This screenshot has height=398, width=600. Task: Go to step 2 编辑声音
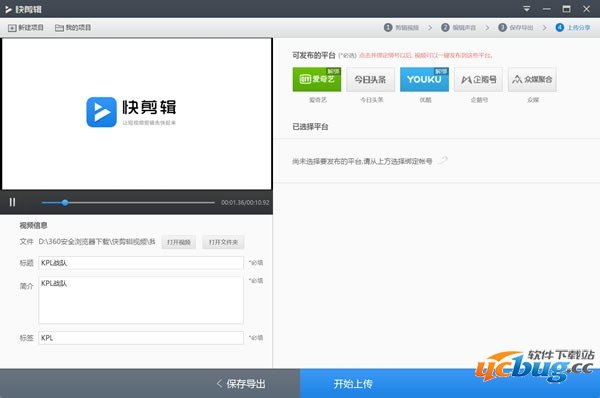(458, 28)
